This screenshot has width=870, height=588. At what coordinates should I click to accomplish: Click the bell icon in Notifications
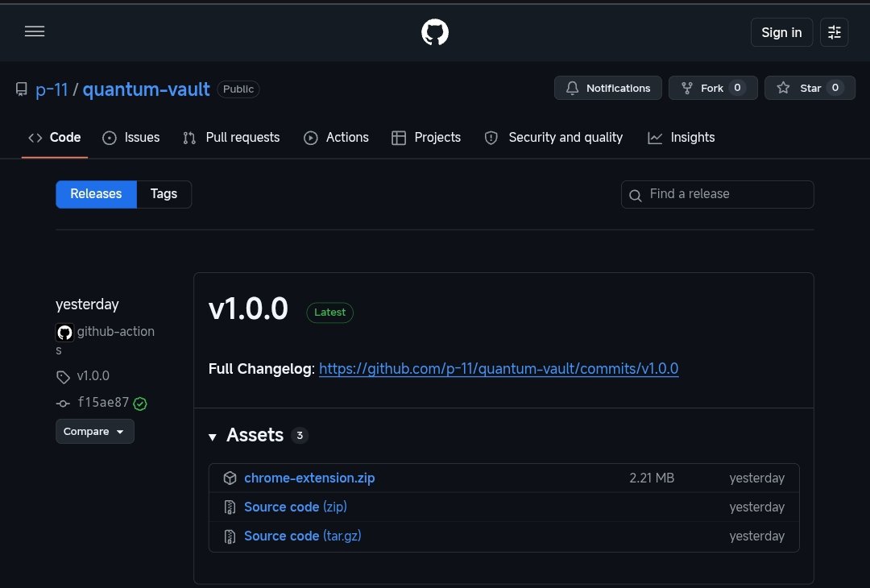pos(572,88)
